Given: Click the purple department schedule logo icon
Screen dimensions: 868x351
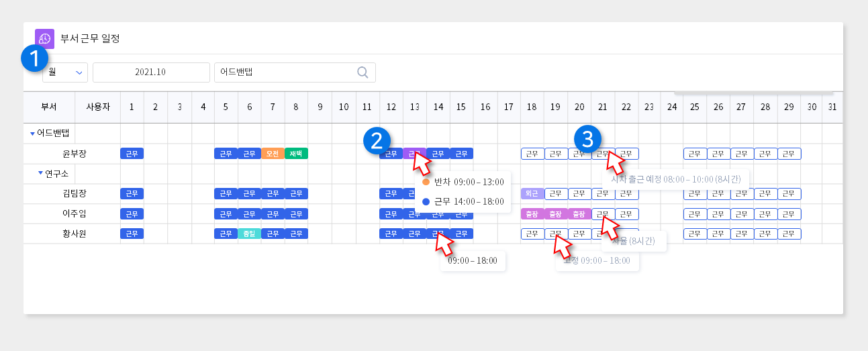Looking at the screenshot, I should tap(44, 38).
